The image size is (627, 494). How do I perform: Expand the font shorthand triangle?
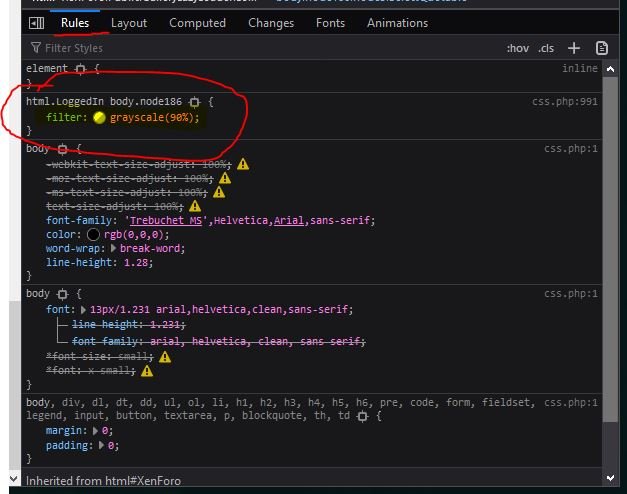(x=83, y=310)
